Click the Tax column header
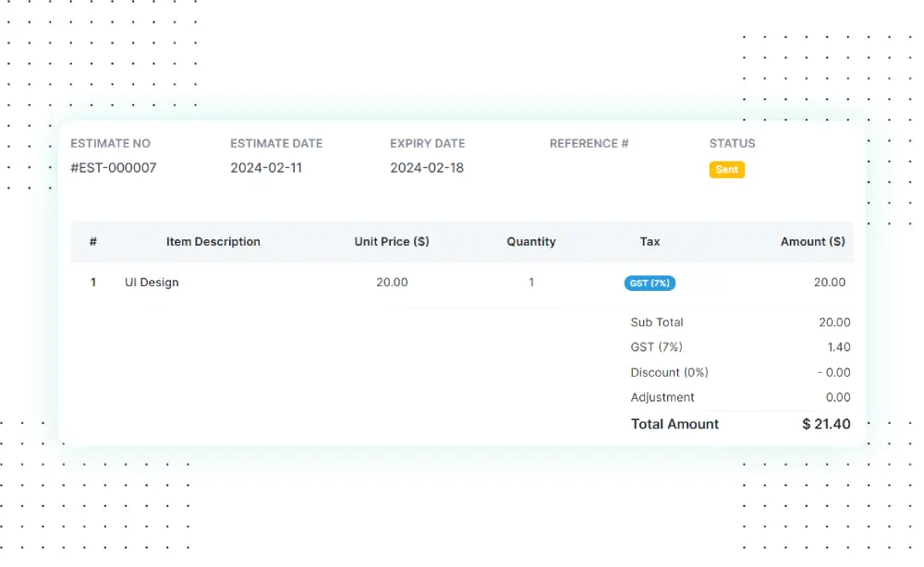The width and height of the screenshot is (924, 567). coord(650,242)
